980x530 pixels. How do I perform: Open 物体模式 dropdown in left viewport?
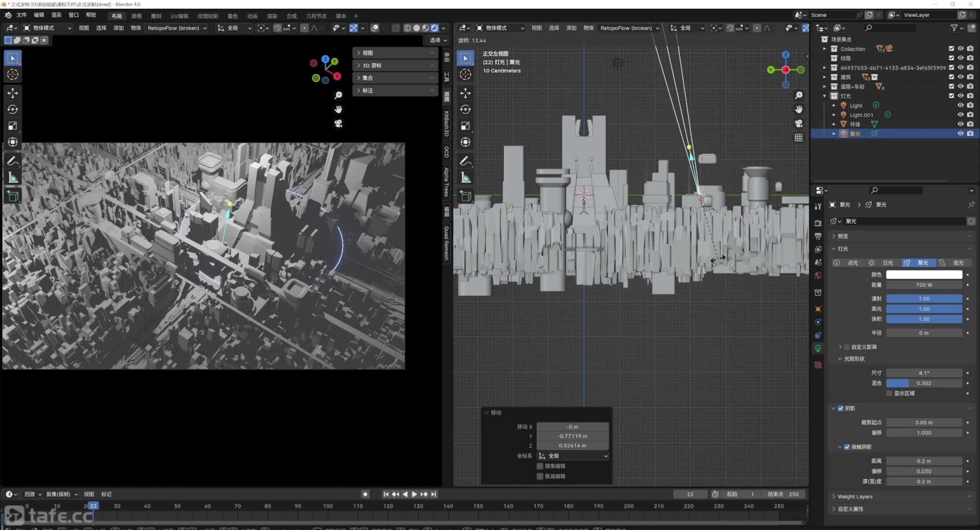[x=47, y=28]
